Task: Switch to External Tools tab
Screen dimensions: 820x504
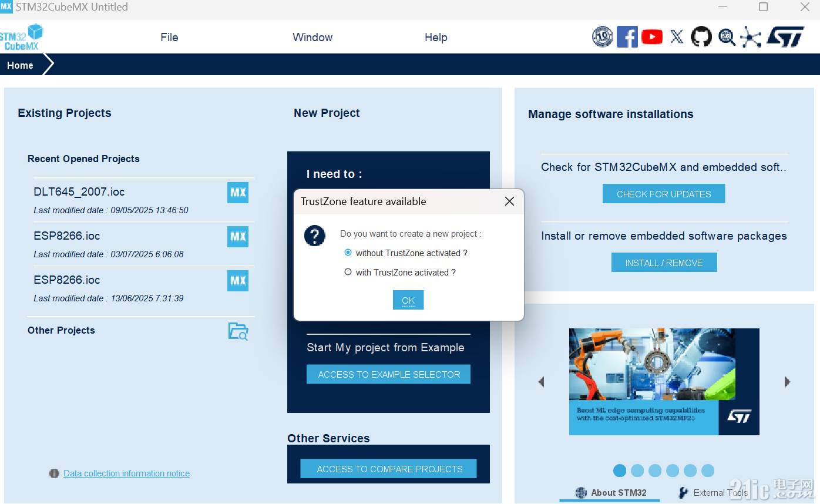Action: (x=713, y=493)
